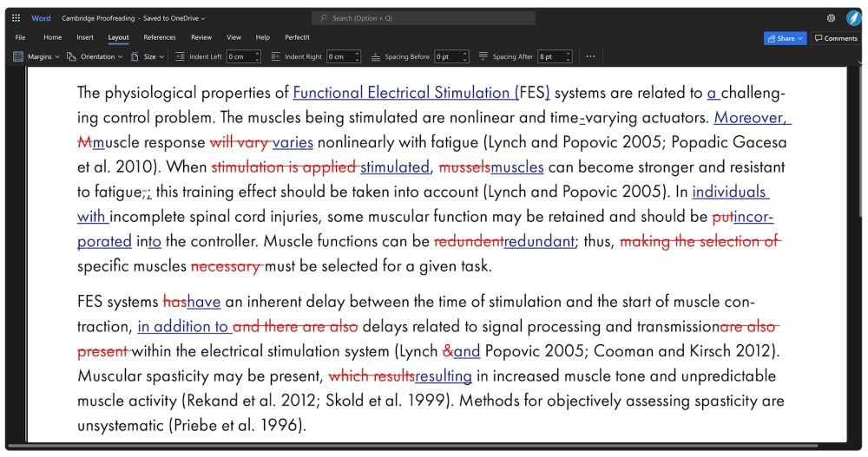Click the search box in the title bar
Screen dimensions: 868x457
(424, 18)
